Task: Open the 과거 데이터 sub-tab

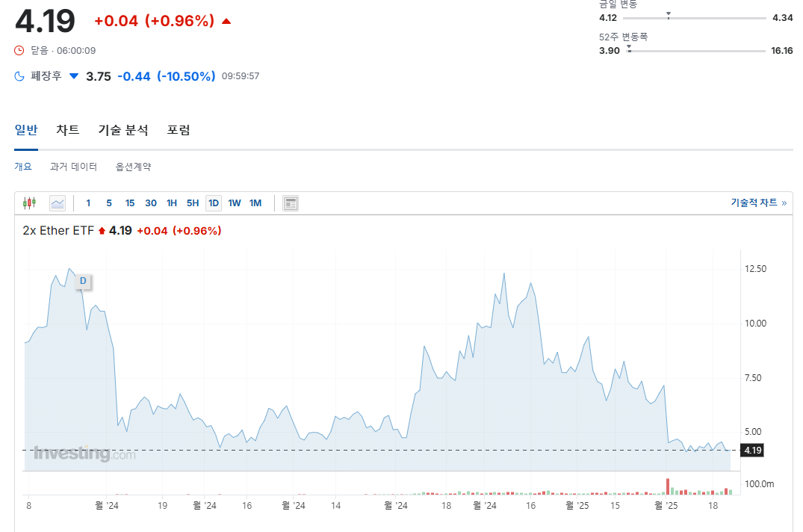Action: tap(73, 167)
